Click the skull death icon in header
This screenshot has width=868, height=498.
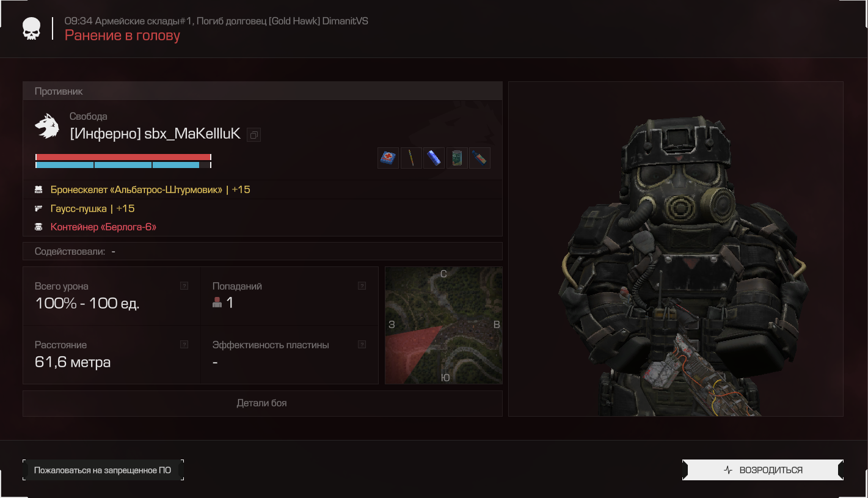click(x=32, y=29)
